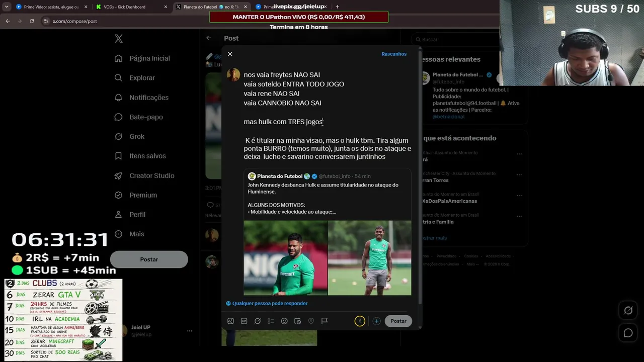Click the Privacidade footer link

click(446, 256)
